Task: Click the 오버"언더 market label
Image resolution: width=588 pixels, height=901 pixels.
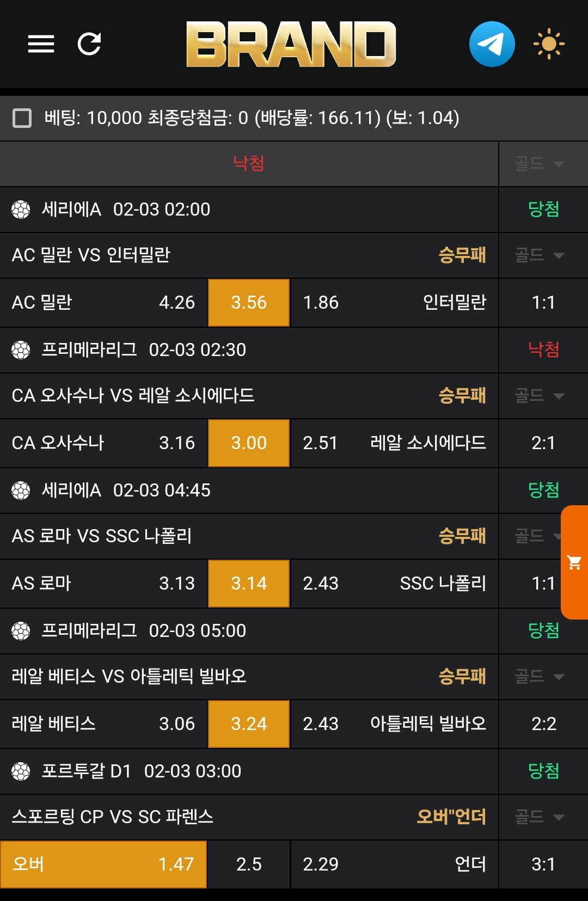Action: click(x=451, y=817)
